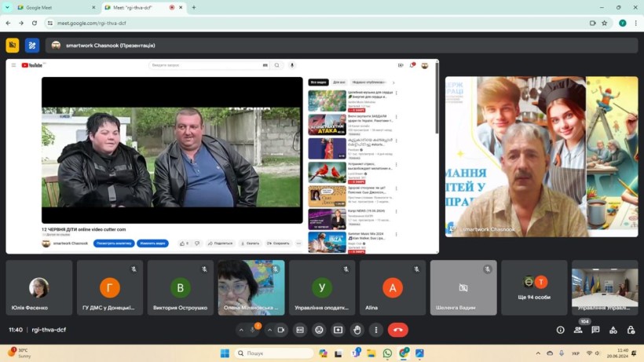The image size is (644, 362).
Task: Reload the Meet page
Action: [x=35, y=23]
